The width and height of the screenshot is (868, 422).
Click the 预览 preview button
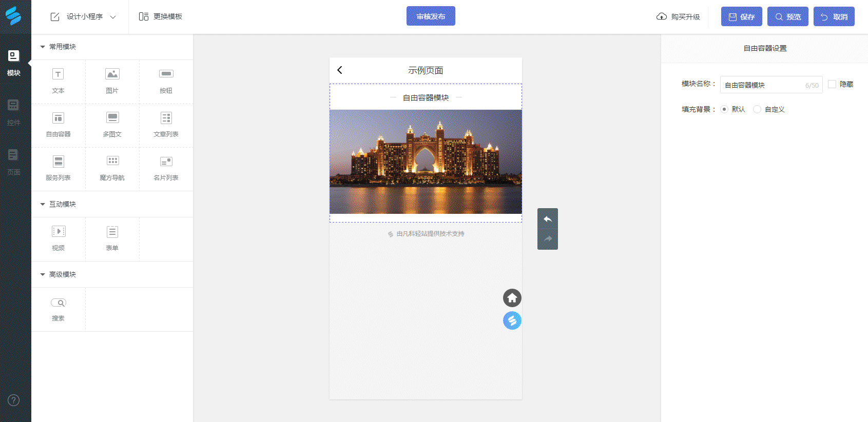(788, 16)
